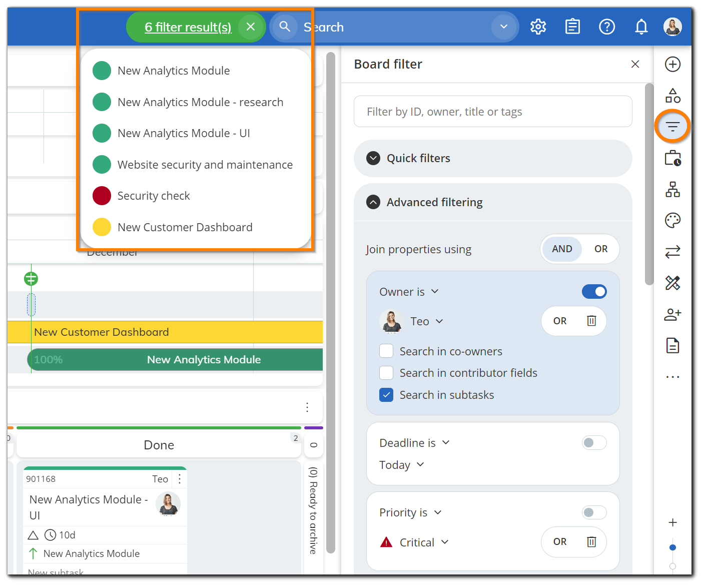Open the board color palette icon

[x=672, y=220]
